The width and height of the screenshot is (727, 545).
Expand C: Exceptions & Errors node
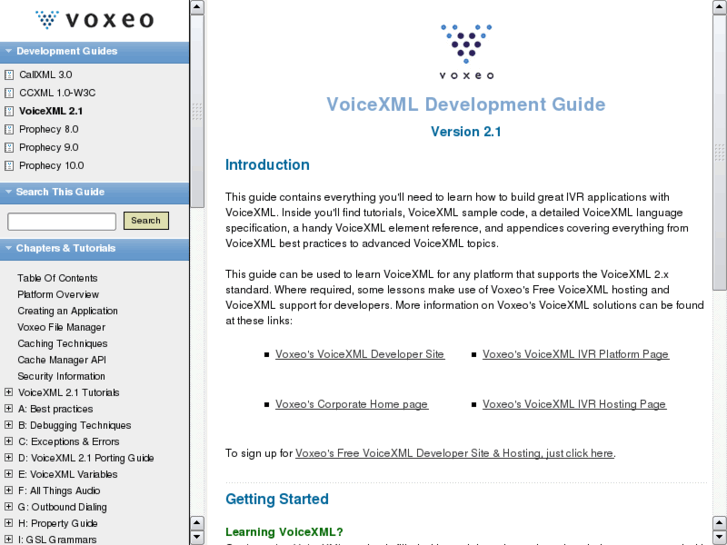point(8,441)
